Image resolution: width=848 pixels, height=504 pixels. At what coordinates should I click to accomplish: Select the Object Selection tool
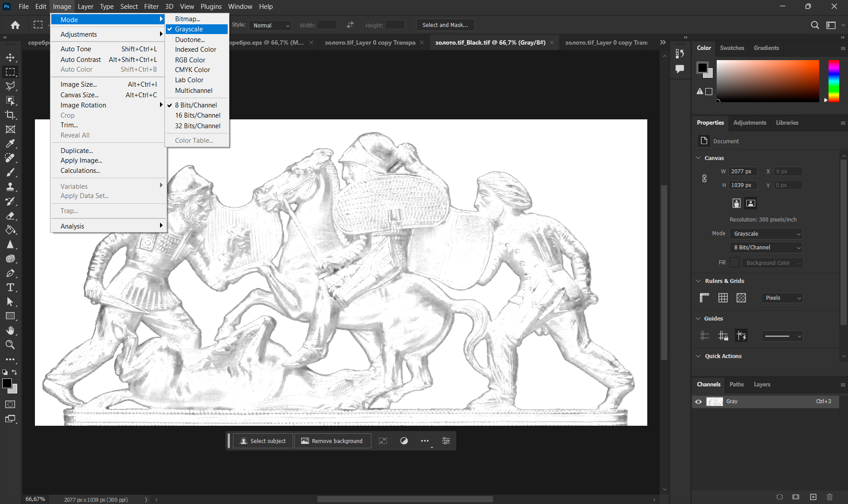(x=10, y=101)
